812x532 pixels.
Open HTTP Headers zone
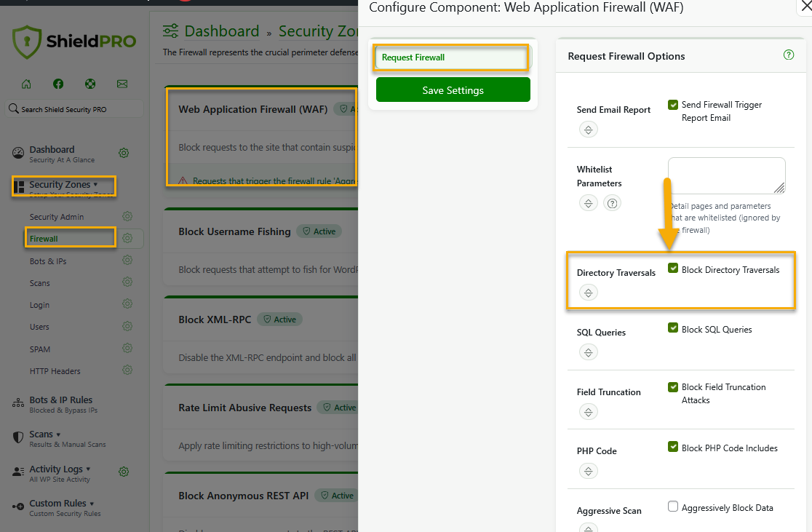pyautogui.click(x=55, y=371)
